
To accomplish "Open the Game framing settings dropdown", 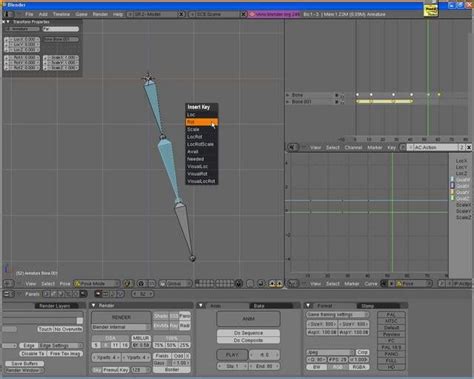I will [338, 314].
